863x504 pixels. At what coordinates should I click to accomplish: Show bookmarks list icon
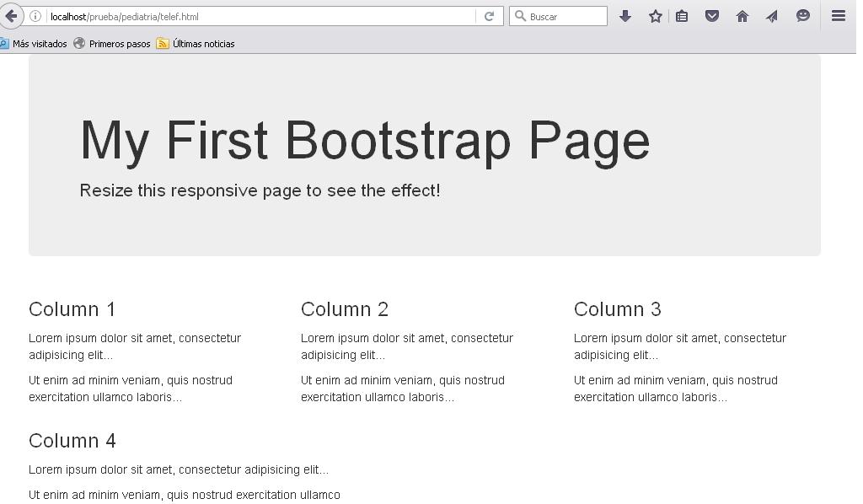[681, 17]
